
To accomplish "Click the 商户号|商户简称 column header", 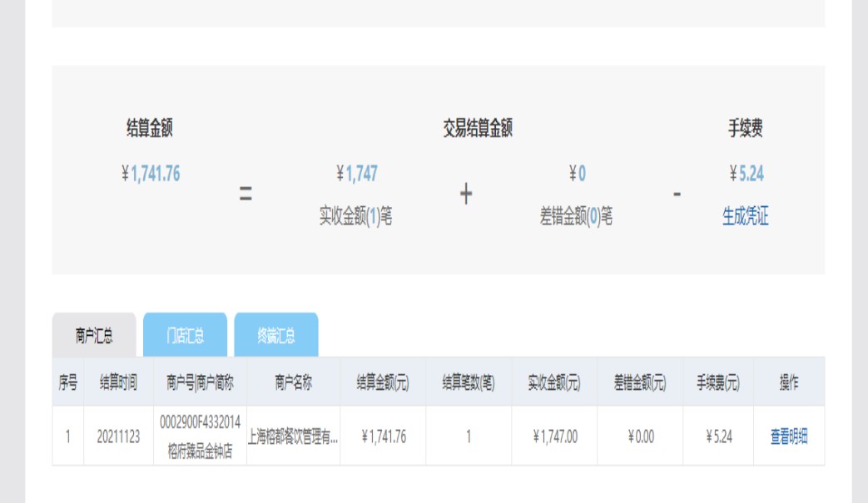I will click(x=200, y=382).
